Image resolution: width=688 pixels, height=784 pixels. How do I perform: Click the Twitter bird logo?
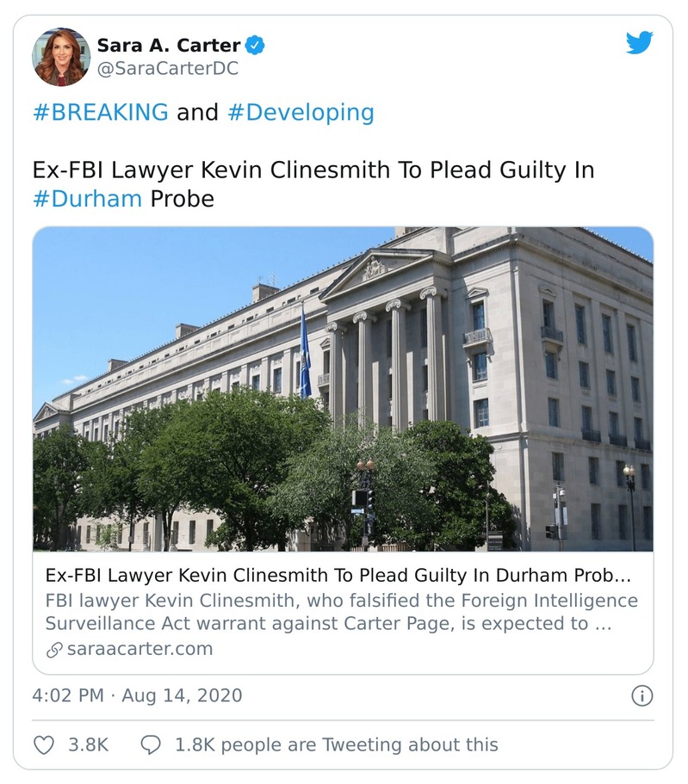pyautogui.click(x=639, y=43)
